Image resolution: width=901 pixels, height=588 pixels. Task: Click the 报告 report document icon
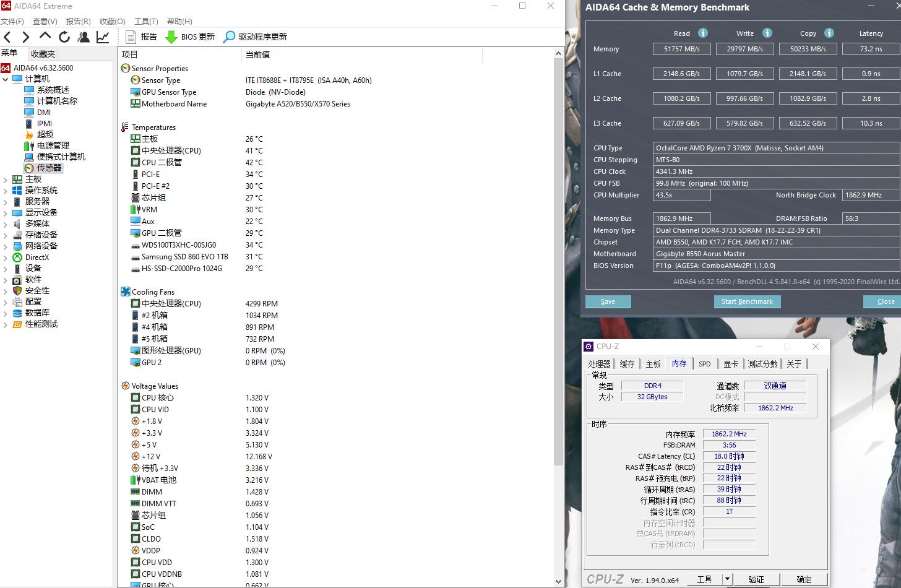tap(131, 37)
